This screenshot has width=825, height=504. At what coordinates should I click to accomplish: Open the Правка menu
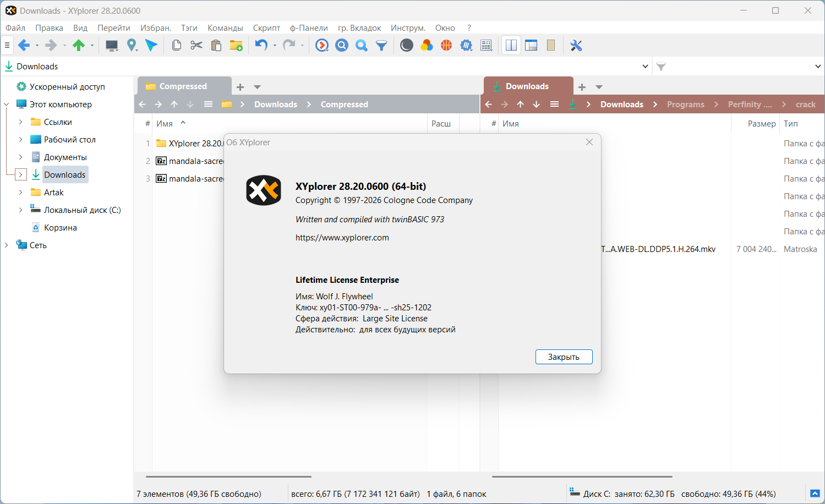(x=49, y=28)
